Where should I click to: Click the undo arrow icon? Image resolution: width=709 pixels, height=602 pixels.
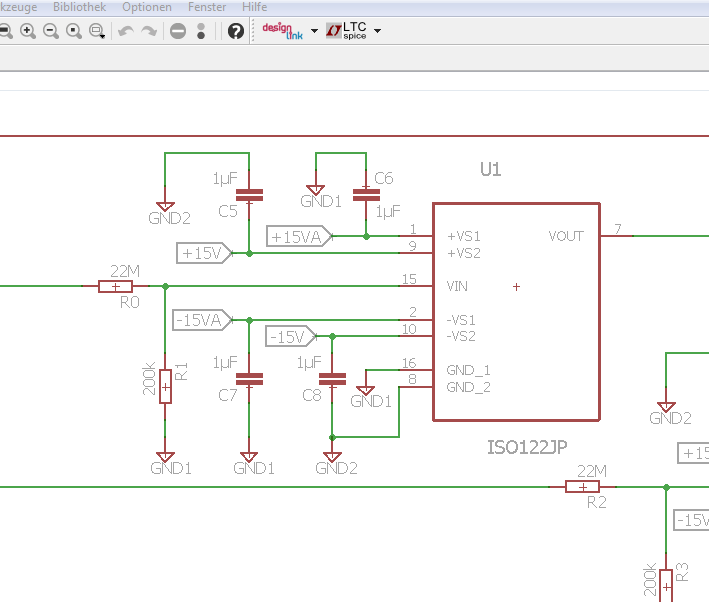(126, 31)
